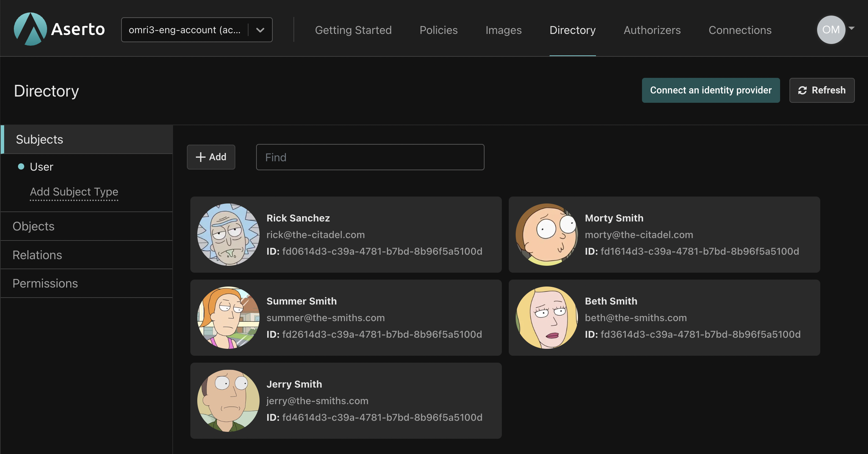The image size is (868, 454).
Task: Open Rick Sanchez's avatar picture
Action: click(228, 235)
